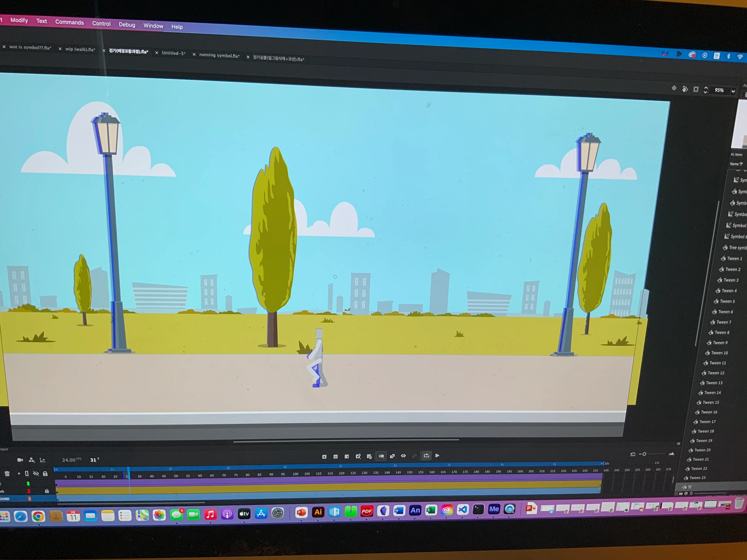Viewport: 747px width, 560px height.
Task: Click the zoom stepper arrows beside 95%
Action: (x=705, y=90)
